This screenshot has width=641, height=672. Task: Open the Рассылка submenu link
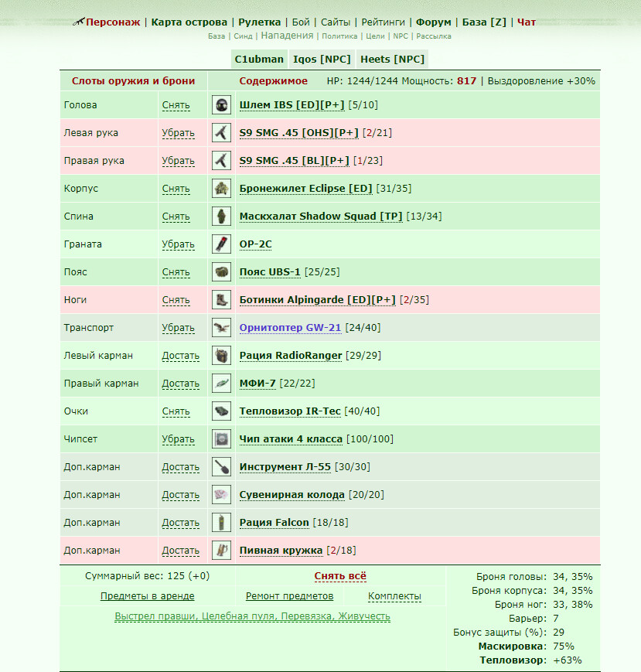pyautogui.click(x=434, y=36)
